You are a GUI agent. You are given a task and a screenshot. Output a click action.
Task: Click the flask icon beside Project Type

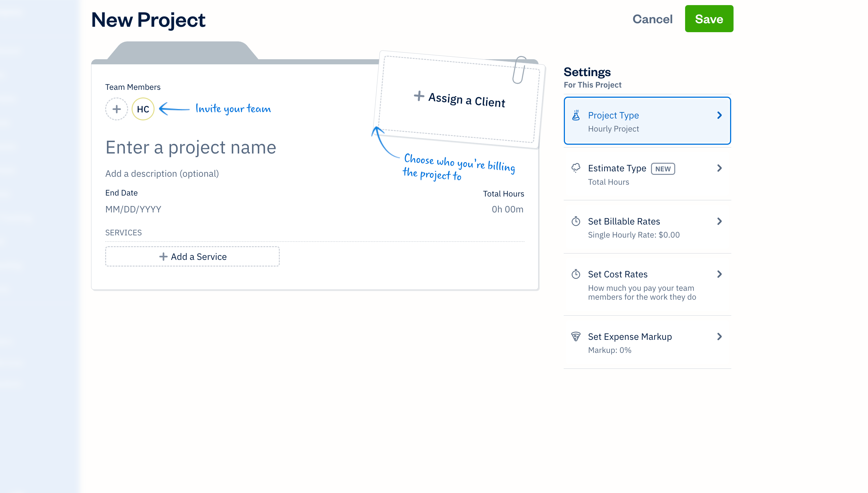(576, 115)
